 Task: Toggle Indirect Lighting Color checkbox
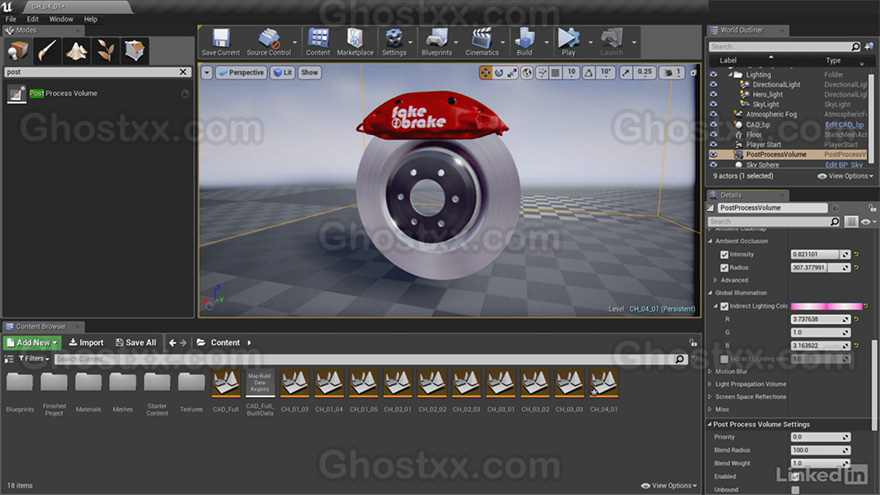click(x=724, y=306)
